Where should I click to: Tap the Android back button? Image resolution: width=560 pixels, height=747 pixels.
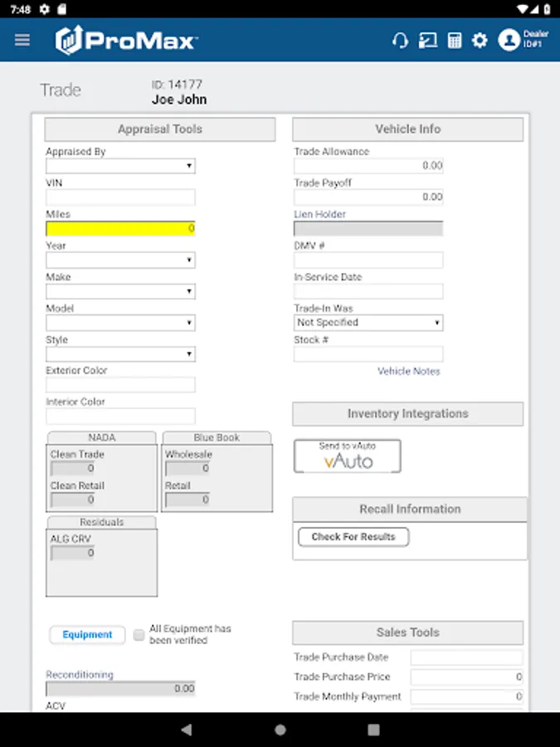187,730
